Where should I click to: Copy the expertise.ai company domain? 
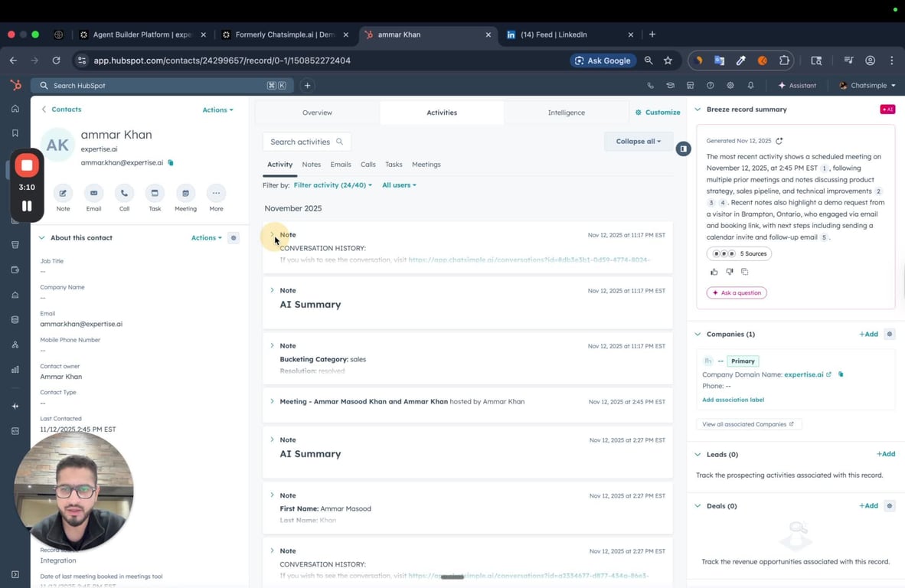point(841,374)
